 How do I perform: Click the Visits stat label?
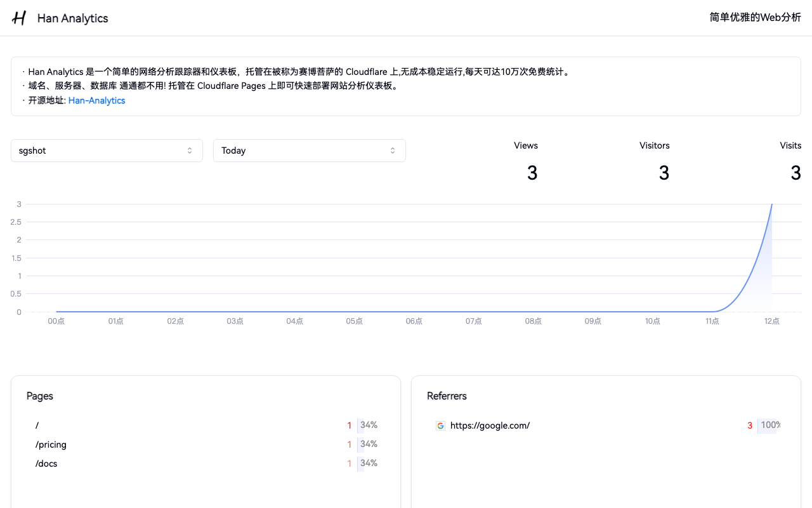click(790, 145)
